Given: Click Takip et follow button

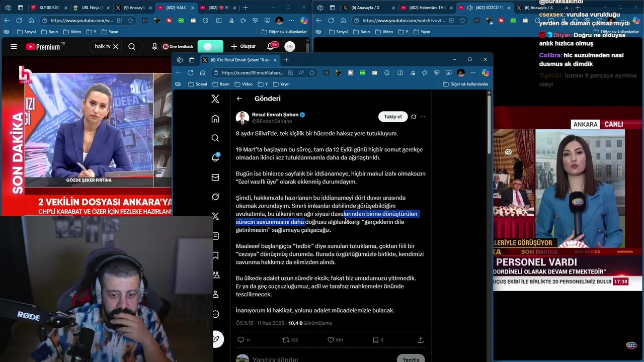Looking at the screenshot, I should point(393,117).
